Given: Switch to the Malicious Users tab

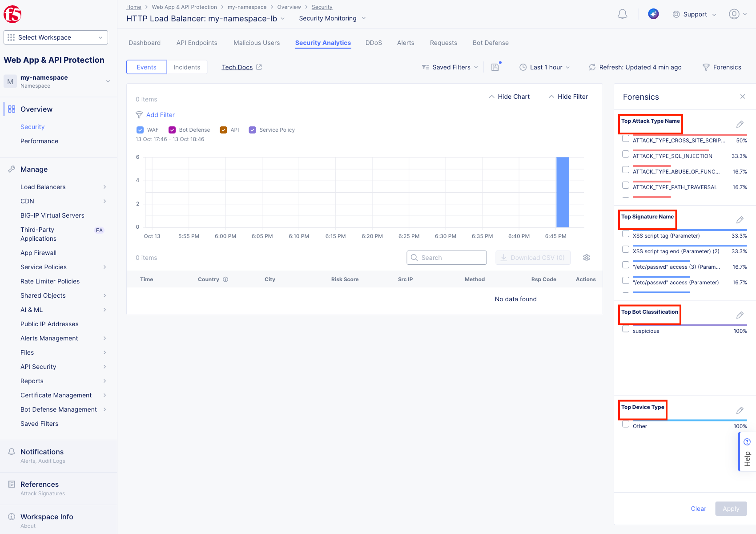Looking at the screenshot, I should pos(257,43).
